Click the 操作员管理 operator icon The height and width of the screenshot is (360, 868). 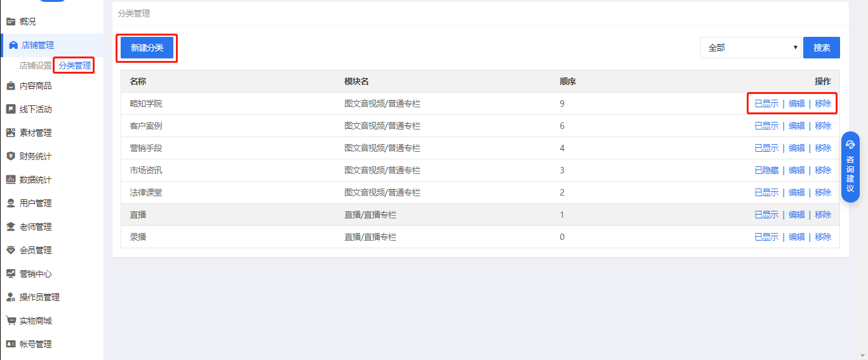pos(11,297)
